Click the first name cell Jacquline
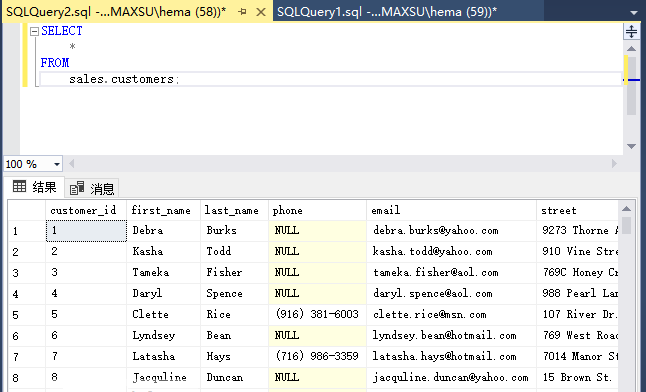Viewport: 646px width, 392px height. pyautogui.click(x=164, y=378)
